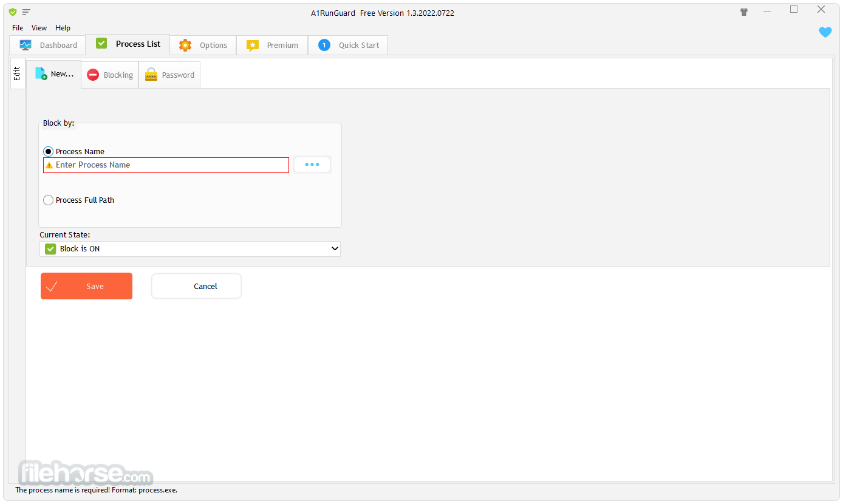Click the A1RunGuard shield icon in title bar
Screen dimensions: 843x504
(x=13, y=12)
